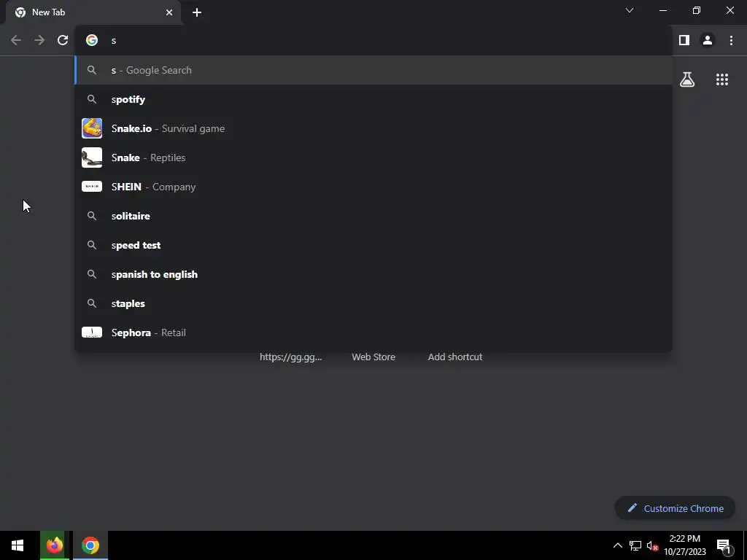This screenshot has height=560, width=747.
Task: Open the network status tray icon
Action: (x=635, y=545)
